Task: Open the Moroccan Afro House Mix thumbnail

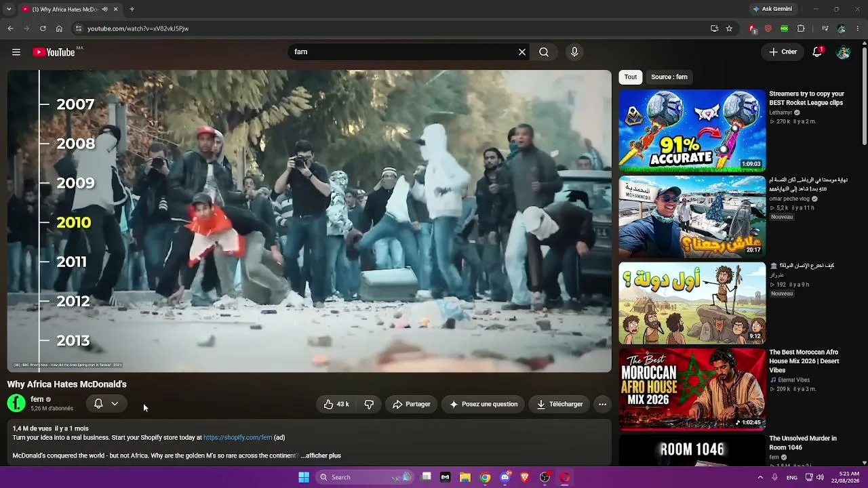Action: 692,389
